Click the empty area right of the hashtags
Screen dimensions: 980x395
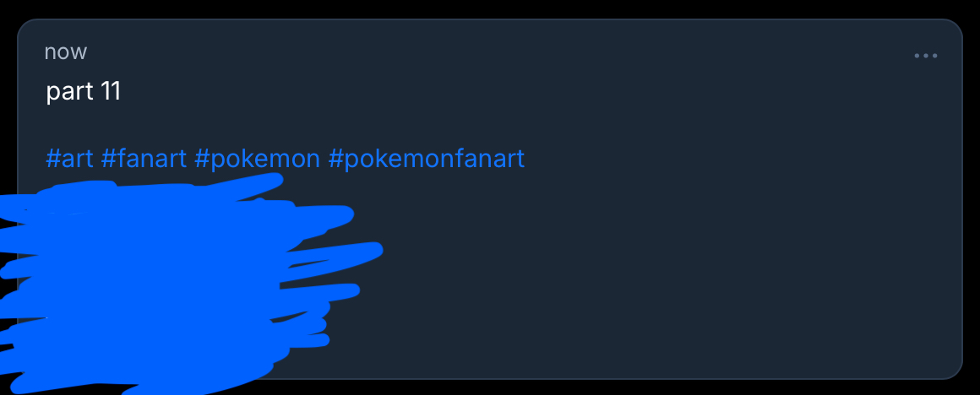[718, 158]
